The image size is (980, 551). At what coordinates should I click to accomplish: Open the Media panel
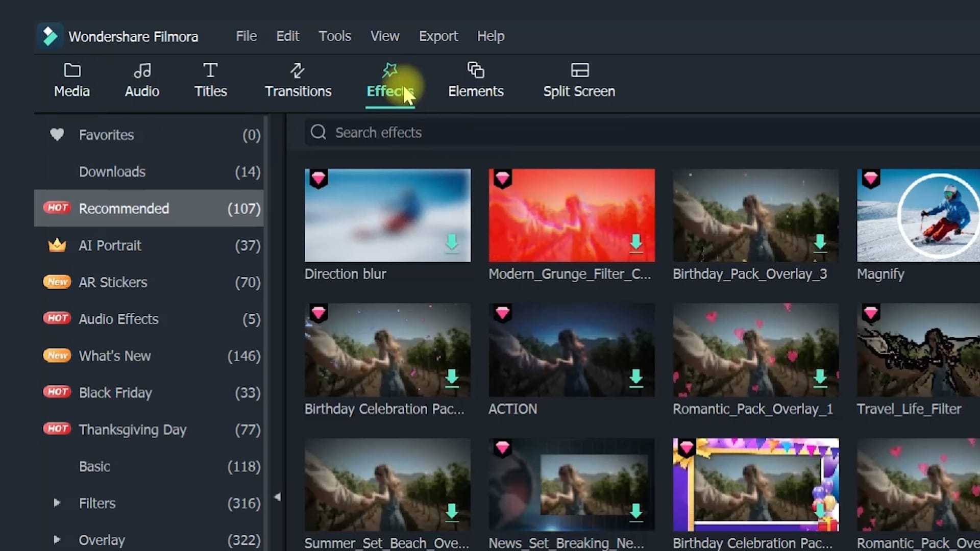pyautogui.click(x=71, y=80)
